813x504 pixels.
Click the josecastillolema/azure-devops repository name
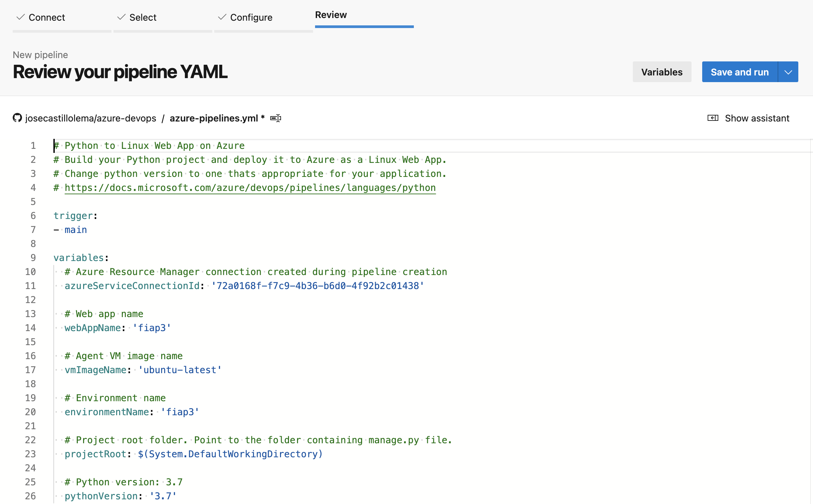point(91,118)
